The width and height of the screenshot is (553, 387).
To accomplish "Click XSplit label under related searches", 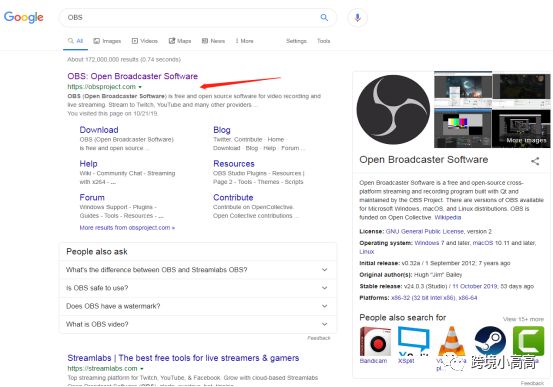I will click(406, 361).
